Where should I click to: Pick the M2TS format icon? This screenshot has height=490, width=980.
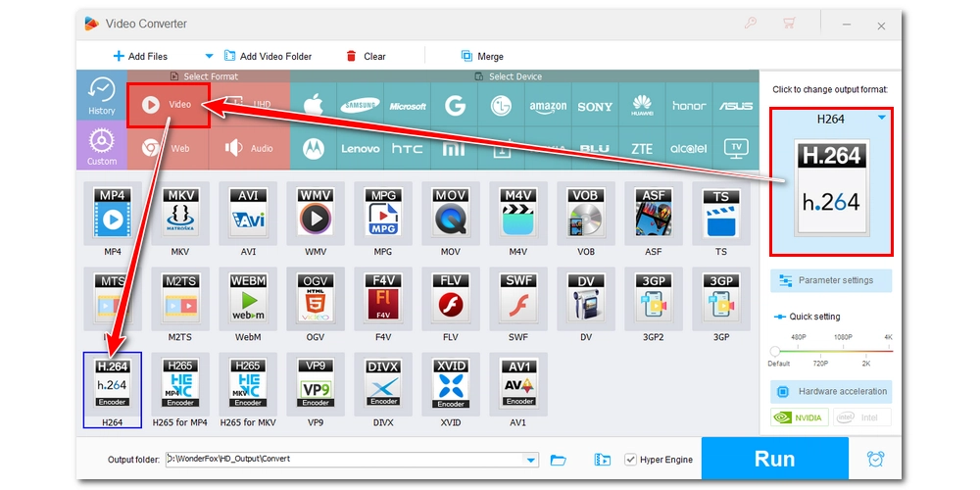(180, 299)
